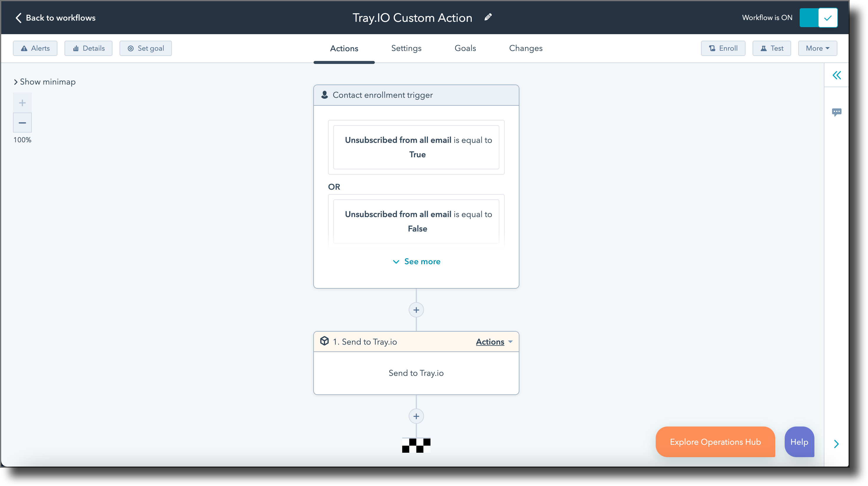Viewport: 868px width, 486px height.
Task: Open the Alerts panel via its warning icon
Action: [x=25, y=48]
